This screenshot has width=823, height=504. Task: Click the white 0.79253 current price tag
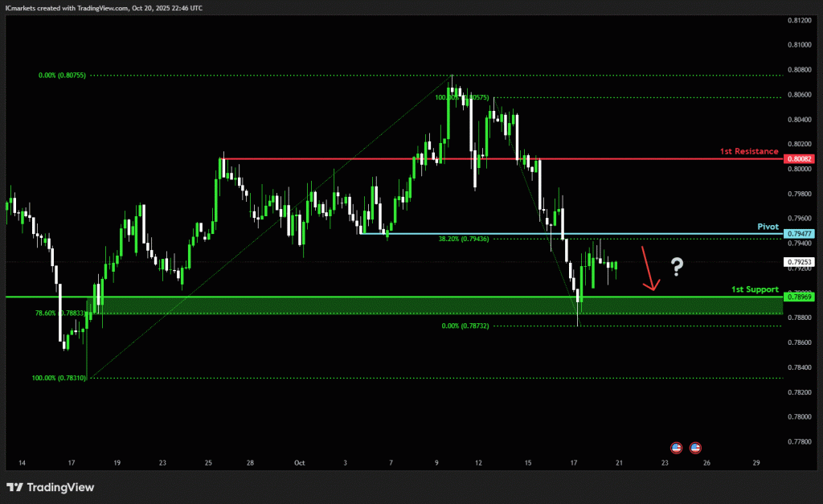point(800,262)
